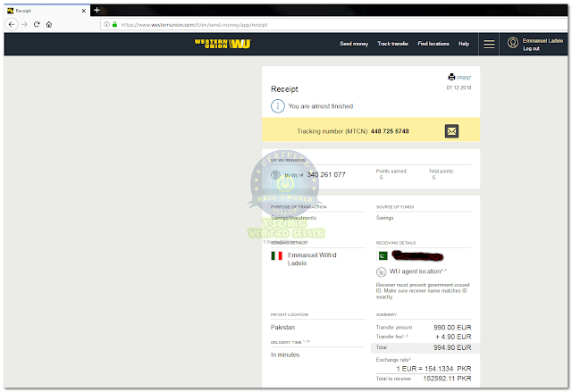Open the browser home page icon
Image resolution: width=572 pixels, height=392 pixels.
pos(49,24)
